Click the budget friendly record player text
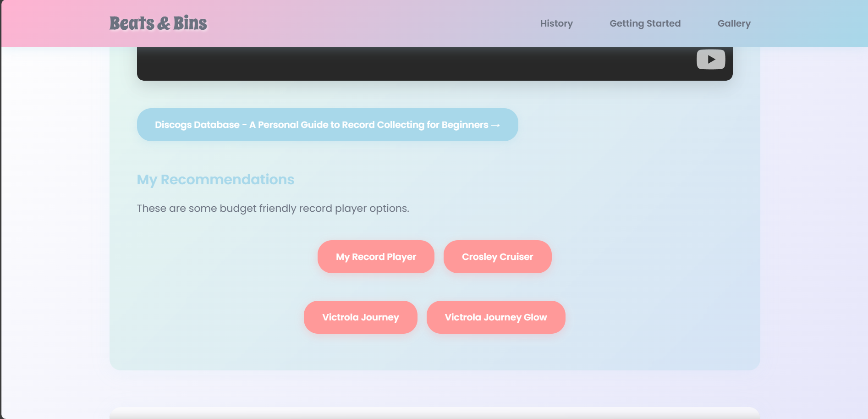The width and height of the screenshot is (868, 419). 273,209
